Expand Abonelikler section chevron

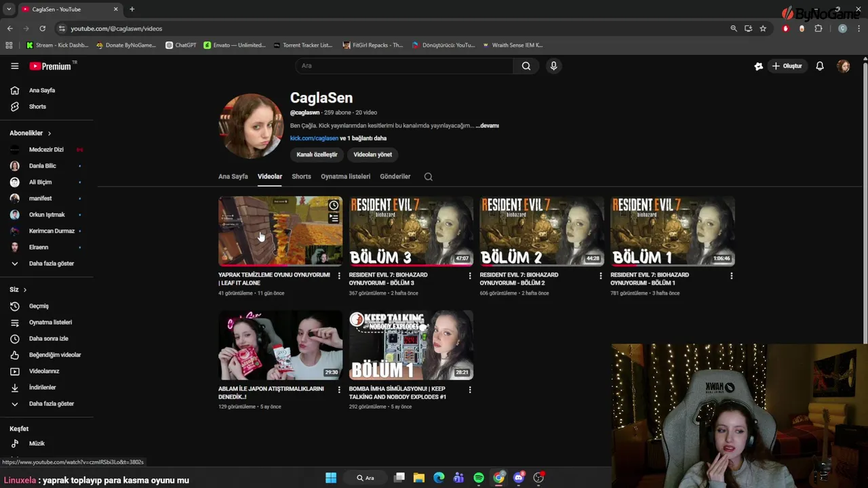[x=50, y=134]
